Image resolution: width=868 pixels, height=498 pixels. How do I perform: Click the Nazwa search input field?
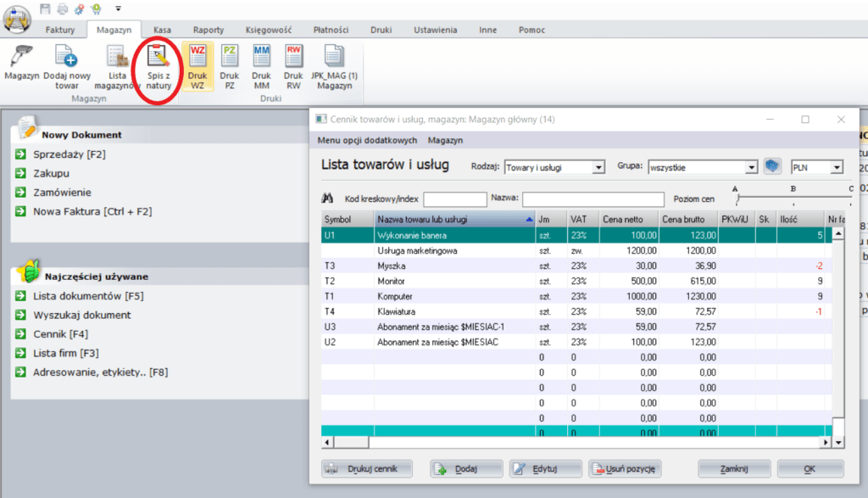[593, 199]
